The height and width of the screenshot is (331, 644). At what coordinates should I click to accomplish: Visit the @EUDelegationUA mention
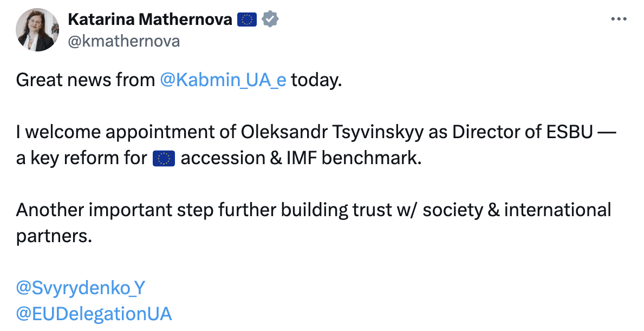pos(94,314)
